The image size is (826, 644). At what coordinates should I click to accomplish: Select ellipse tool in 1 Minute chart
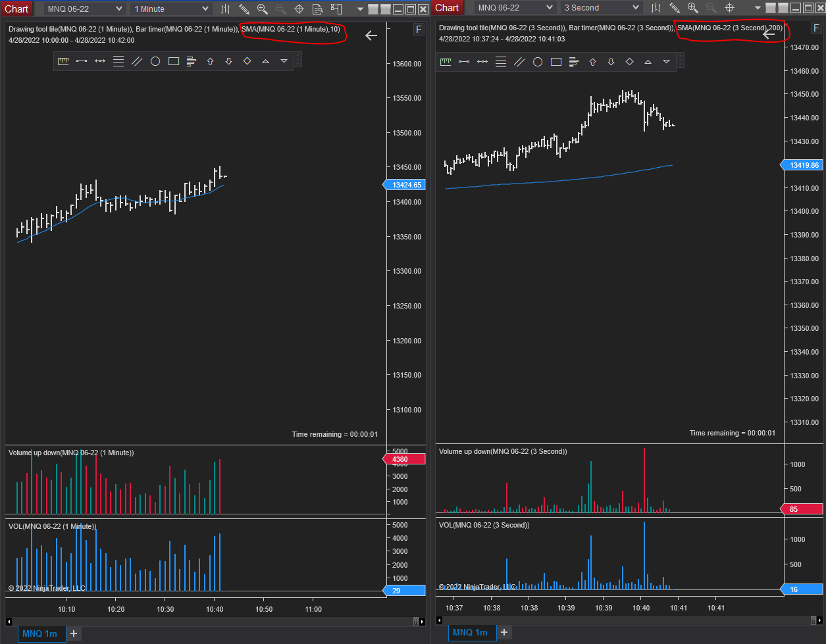[155, 61]
